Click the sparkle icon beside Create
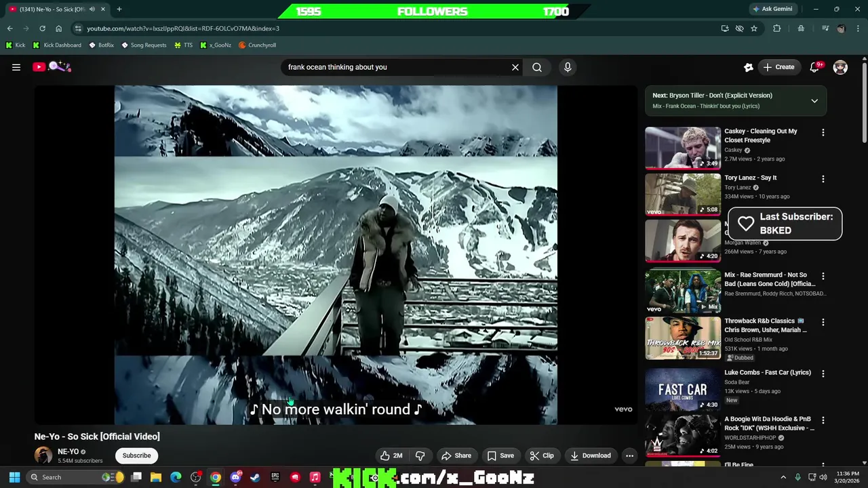The width and height of the screenshot is (868, 488). tap(749, 67)
